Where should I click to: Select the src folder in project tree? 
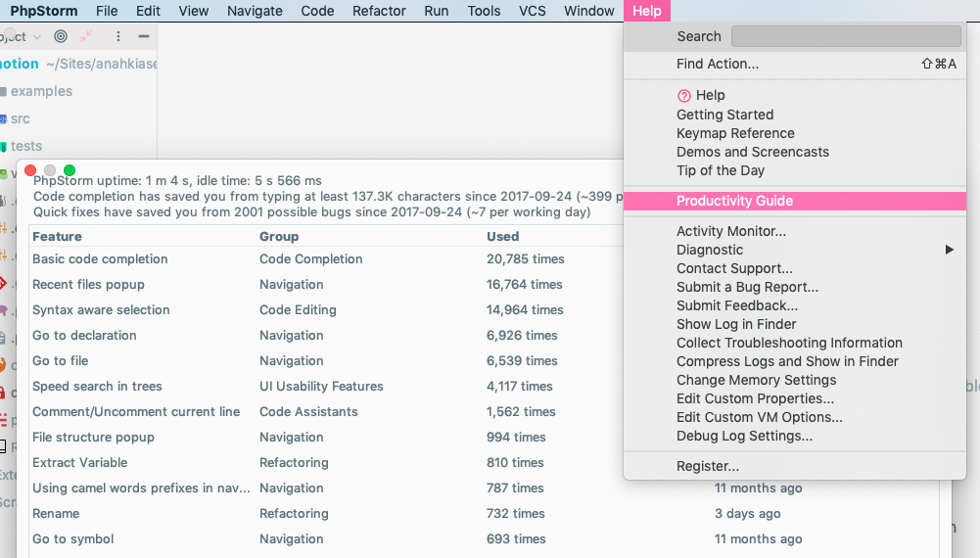pyautogui.click(x=20, y=118)
